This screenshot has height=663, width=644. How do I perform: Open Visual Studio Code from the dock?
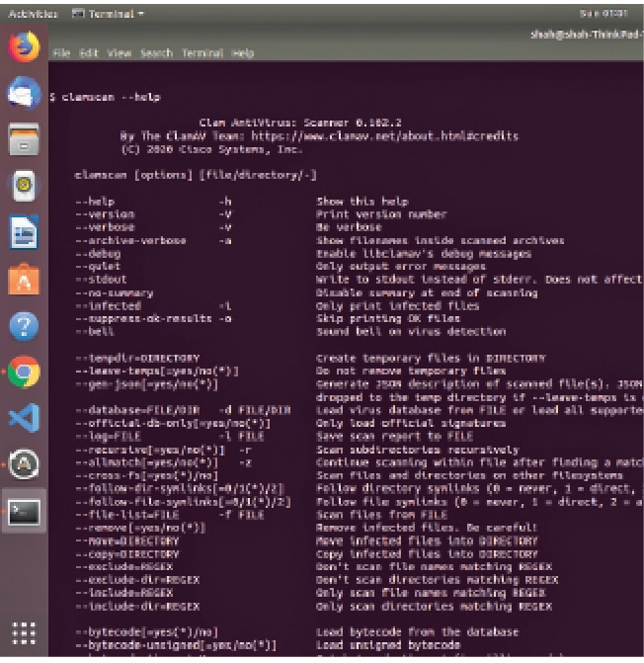click(24, 418)
